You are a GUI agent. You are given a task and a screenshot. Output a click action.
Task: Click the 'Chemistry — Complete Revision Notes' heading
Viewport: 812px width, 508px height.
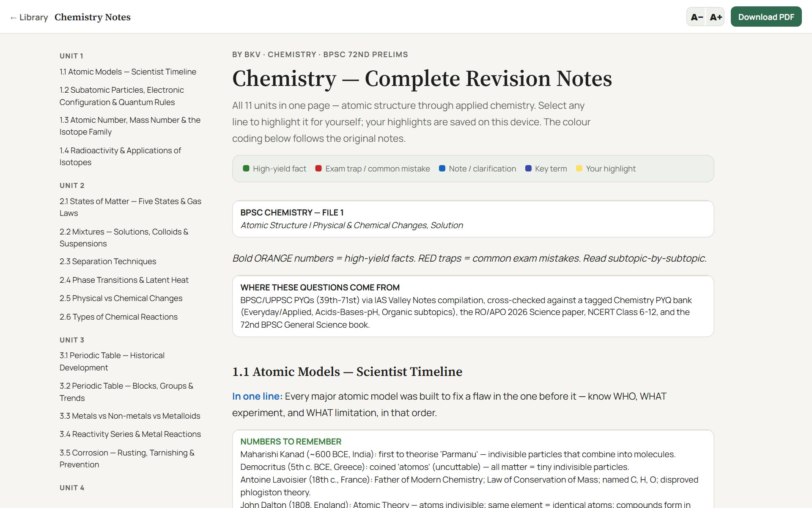pos(422,79)
